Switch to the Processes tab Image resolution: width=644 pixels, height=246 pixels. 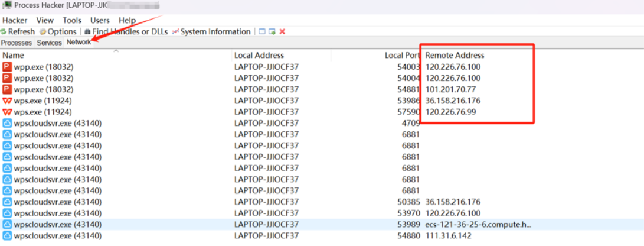(x=17, y=43)
